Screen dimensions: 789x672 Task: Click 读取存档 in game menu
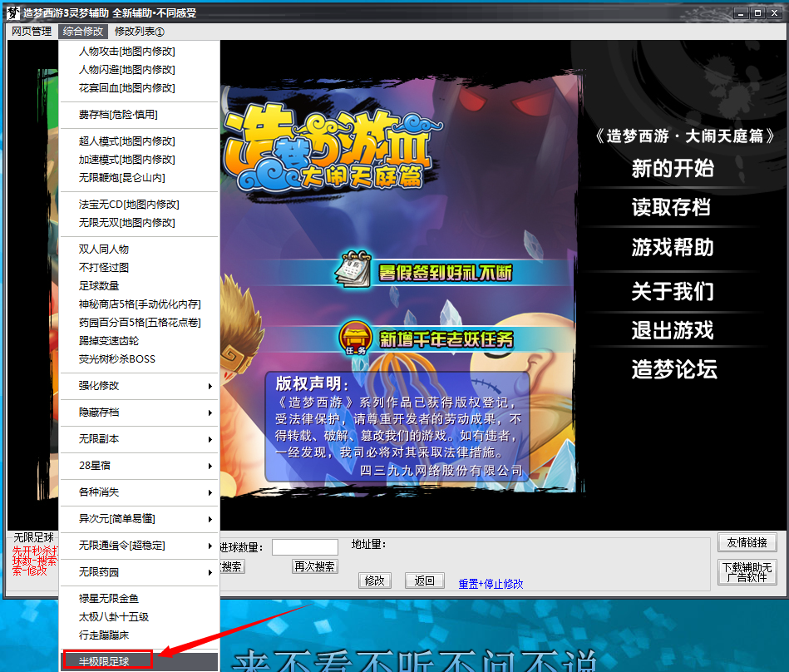click(x=671, y=207)
